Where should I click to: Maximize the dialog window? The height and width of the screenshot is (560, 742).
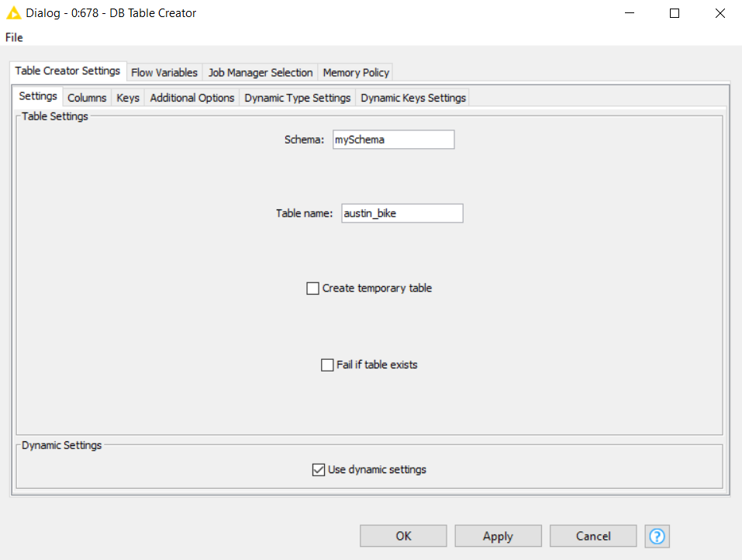675,13
